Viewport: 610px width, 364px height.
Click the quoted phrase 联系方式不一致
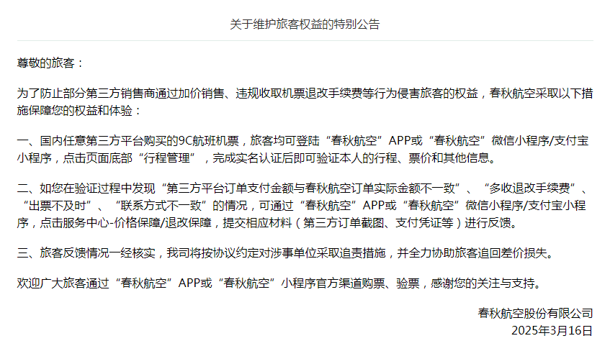click(161, 206)
